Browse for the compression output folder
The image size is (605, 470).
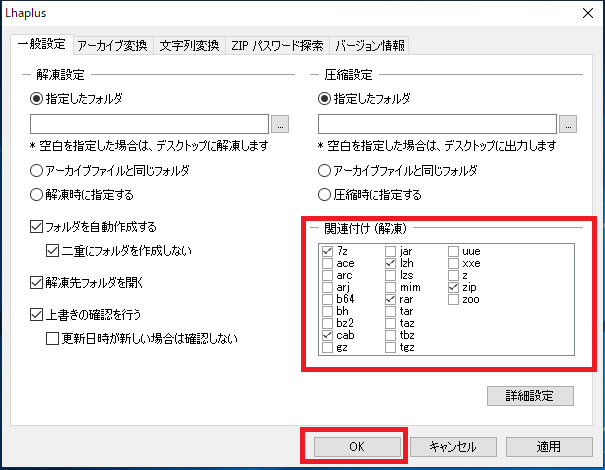(x=568, y=124)
